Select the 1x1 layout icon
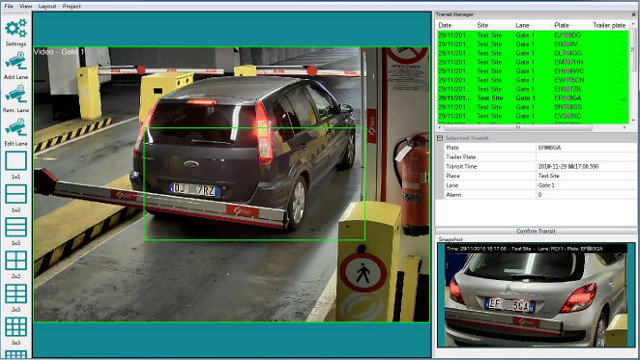The image size is (640, 360). click(16, 161)
